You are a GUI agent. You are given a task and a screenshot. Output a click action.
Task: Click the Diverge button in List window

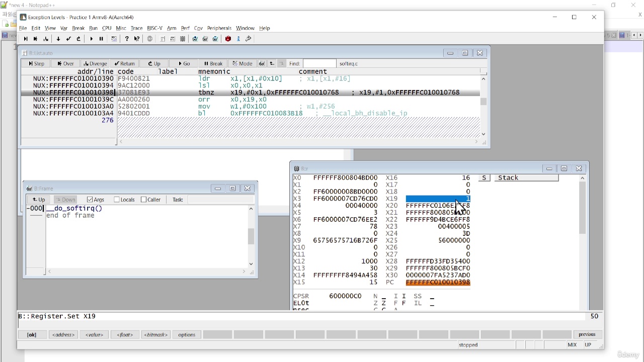pyautogui.click(x=95, y=63)
